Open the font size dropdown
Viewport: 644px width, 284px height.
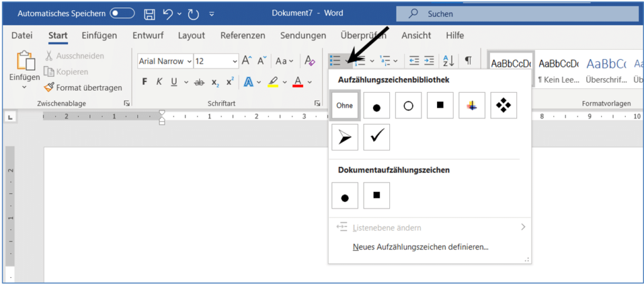pyautogui.click(x=235, y=61)
